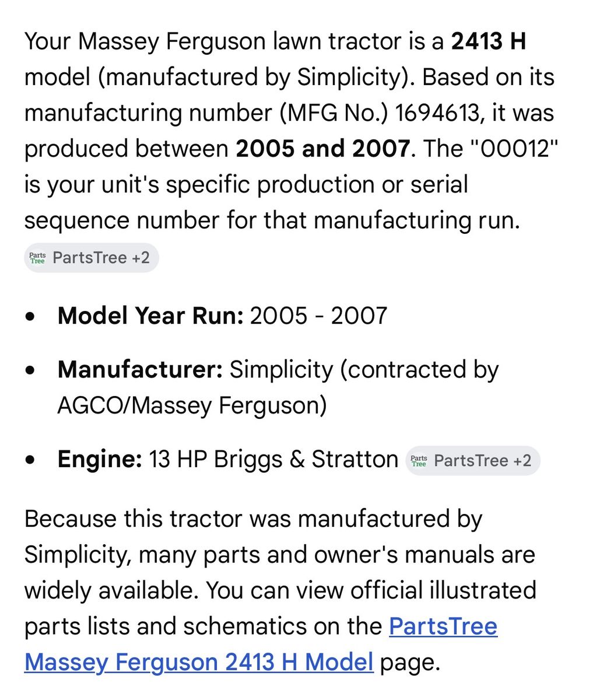Open the PartsTree +2 source chip under first paragraph
The height and width of the screenshot is (700, 600).
pos(92,258)
